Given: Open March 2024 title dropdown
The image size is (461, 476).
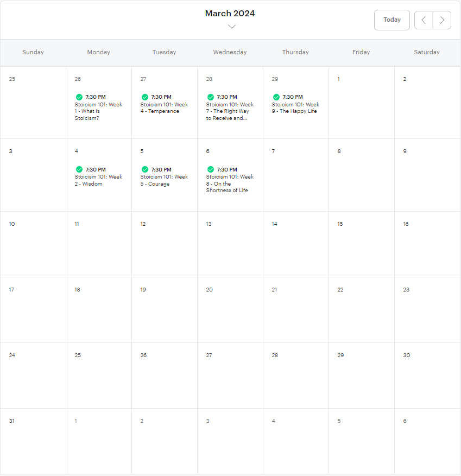Looking at the screenshot, I should pos(230,14).
